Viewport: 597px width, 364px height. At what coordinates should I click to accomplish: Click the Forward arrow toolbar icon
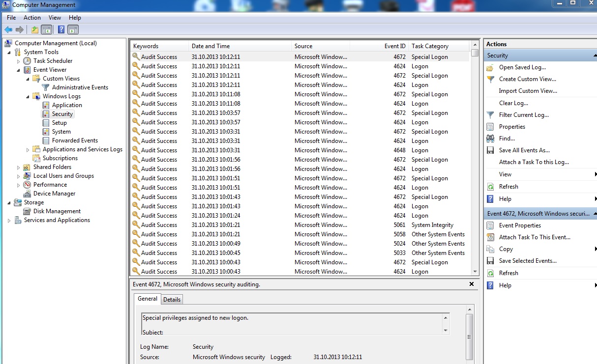(20, 30)
